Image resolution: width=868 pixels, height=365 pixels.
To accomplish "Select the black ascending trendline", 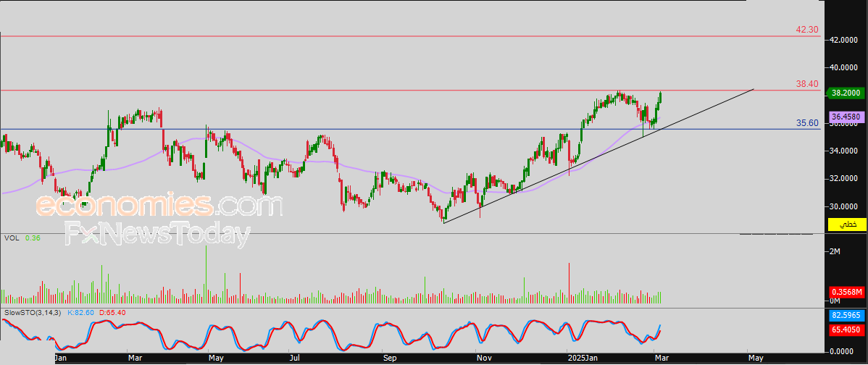I will (x=598, y=156).
